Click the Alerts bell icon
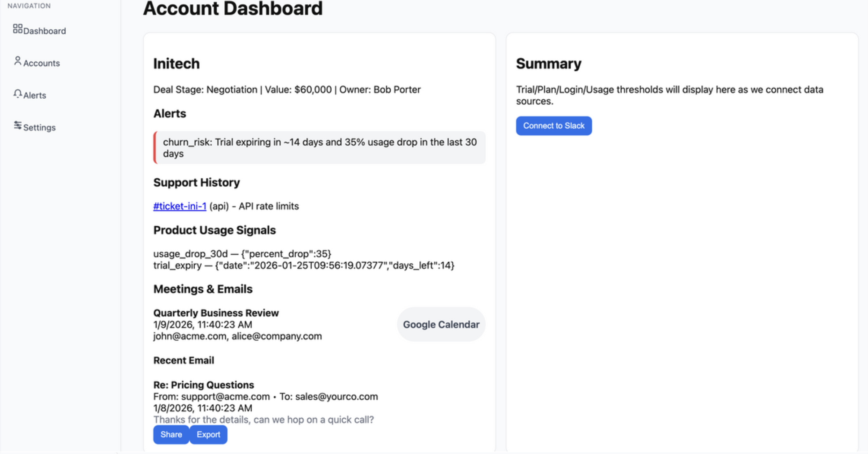This screenshot has width=868, height=454. coord(17,94)
